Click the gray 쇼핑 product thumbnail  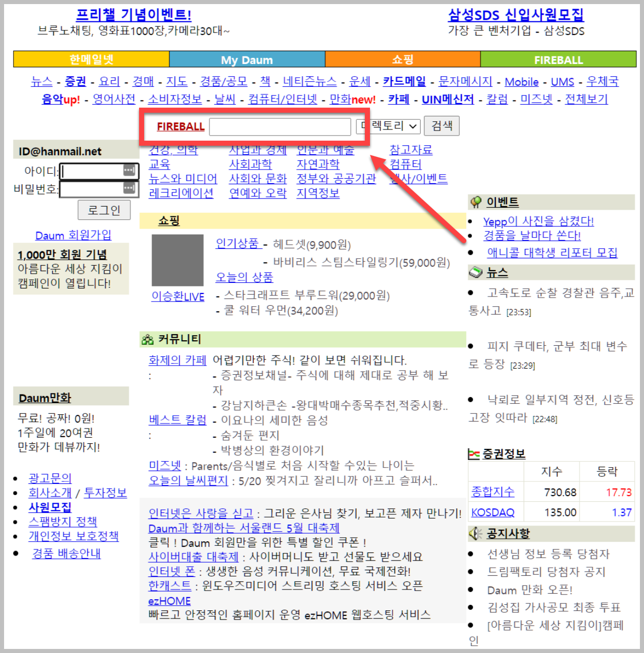[178, 260]
